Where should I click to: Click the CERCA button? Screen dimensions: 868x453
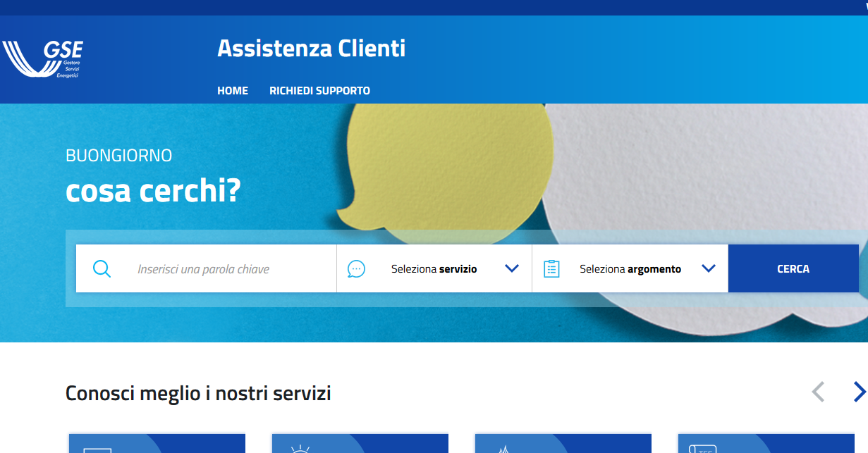click(x=793, y=268)
